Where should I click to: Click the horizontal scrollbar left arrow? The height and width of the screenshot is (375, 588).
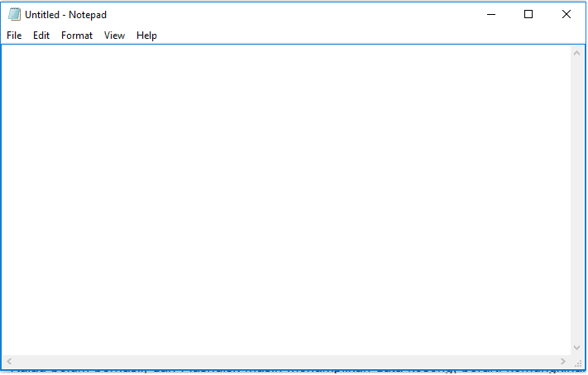pyautogui.click(x=9, y=361)
